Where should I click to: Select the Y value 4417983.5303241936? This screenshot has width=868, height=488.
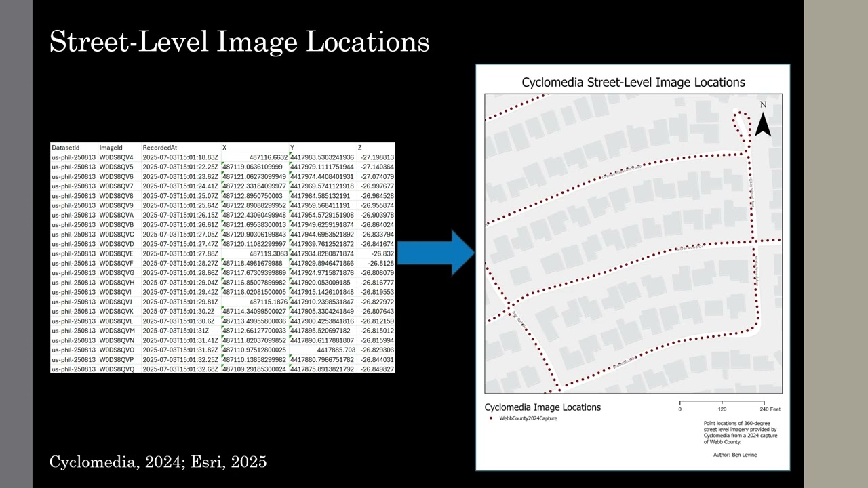pos(322,157)
